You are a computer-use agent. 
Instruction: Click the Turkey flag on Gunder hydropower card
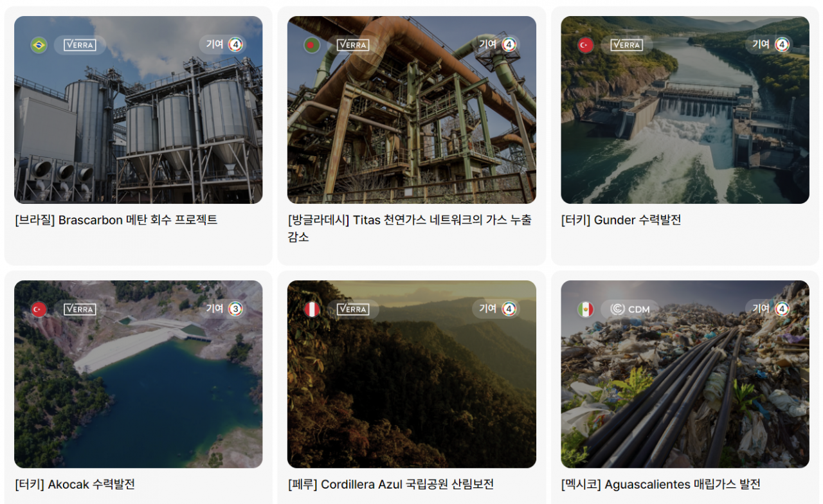pos(585,45)
